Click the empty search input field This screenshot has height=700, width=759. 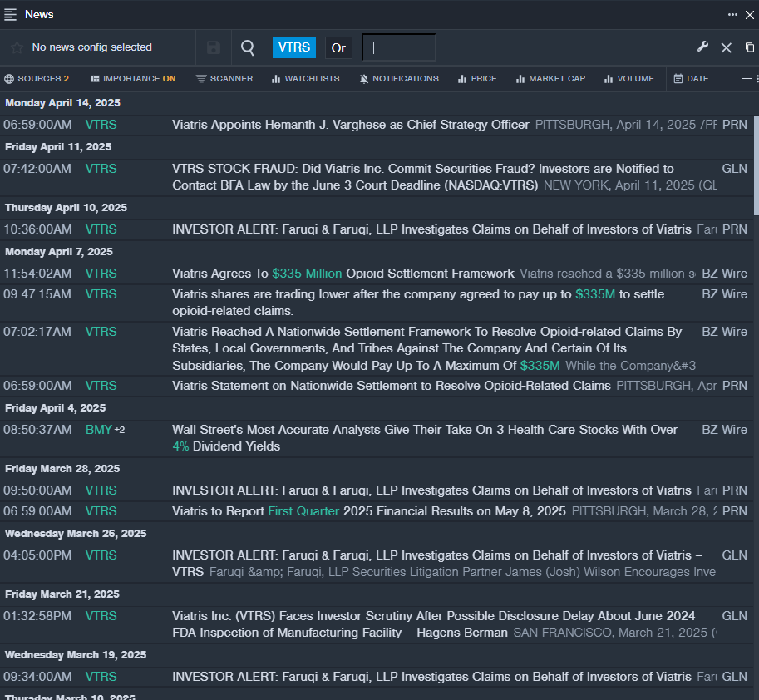click(399, 47)
